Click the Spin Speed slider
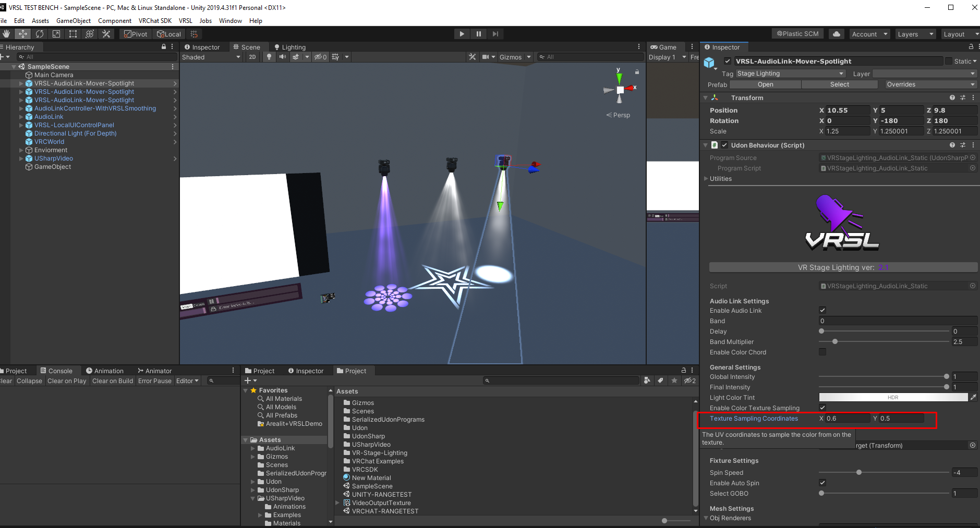Image resolution: width=980 pixels, height=528 pixels. coord(884,472)
